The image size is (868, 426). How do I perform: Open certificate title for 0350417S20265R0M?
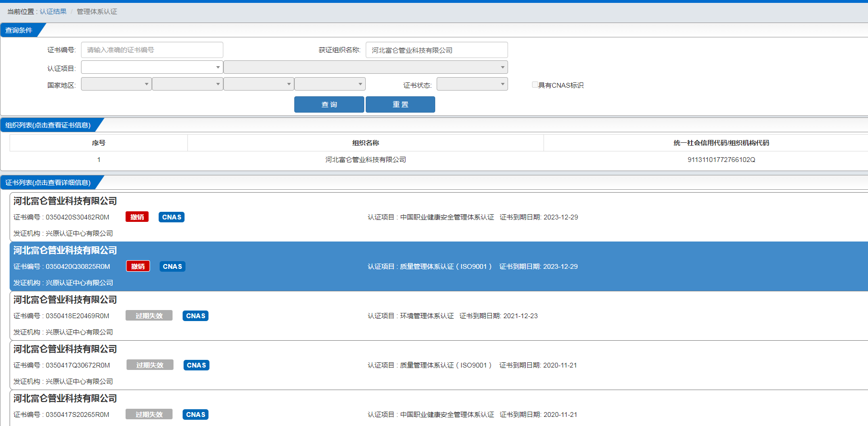[x=65, y=399]
